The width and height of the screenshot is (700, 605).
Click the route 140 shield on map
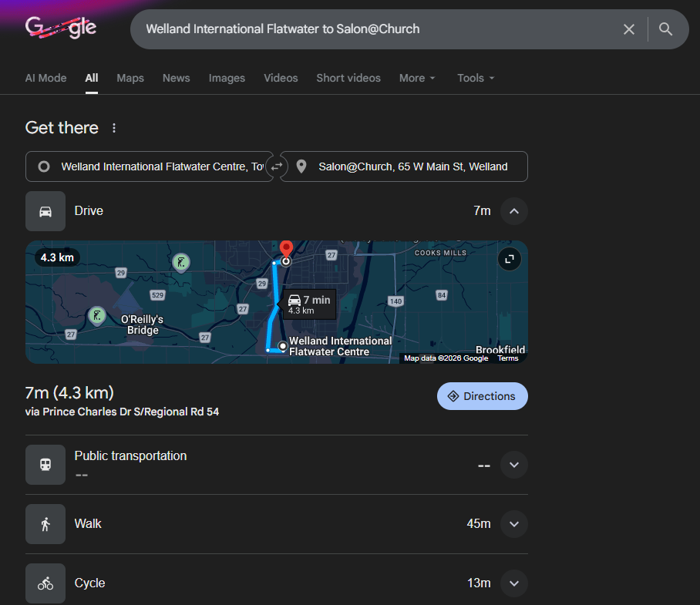[x=395, y=301]
